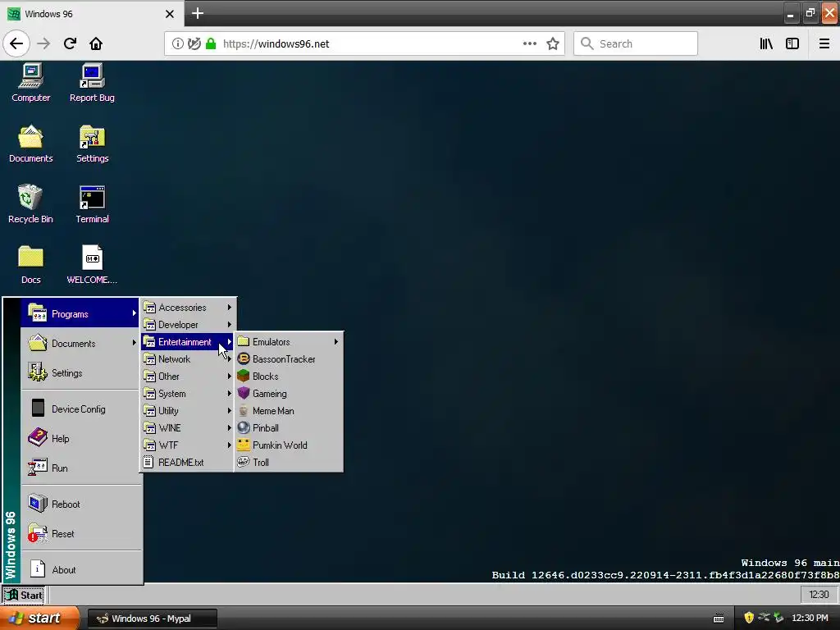This screenshot has width=840, height=630.
Task: Close the Windows 96 browser tab
Action: (169, 14)
